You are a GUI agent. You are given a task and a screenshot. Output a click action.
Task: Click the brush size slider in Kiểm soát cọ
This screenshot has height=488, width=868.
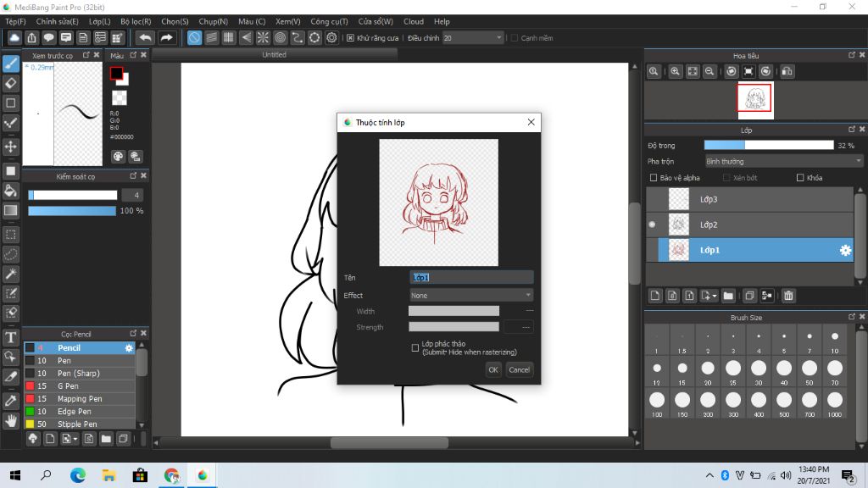coord(73,195)
